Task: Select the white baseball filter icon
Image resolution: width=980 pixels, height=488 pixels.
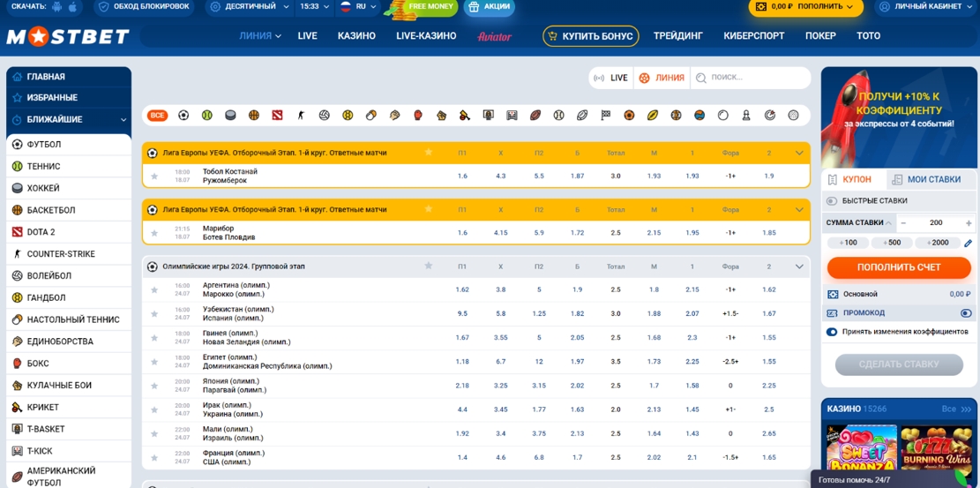Action: coord(558,115)
